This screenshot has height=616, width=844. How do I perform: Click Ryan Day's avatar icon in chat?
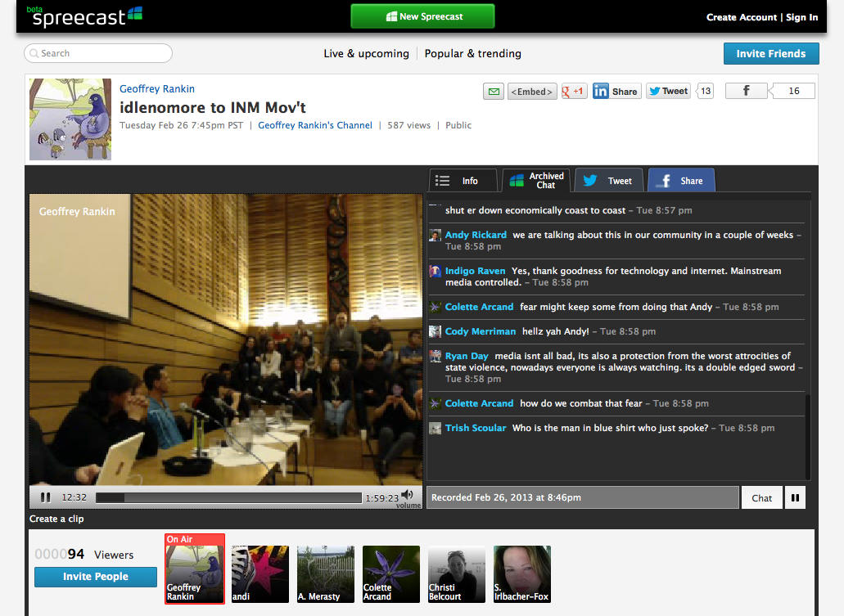[435, 356]
